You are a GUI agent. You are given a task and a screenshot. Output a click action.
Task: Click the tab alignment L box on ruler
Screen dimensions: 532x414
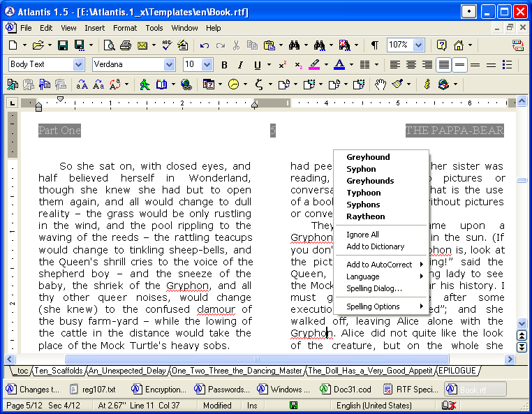tap(12, 103)
